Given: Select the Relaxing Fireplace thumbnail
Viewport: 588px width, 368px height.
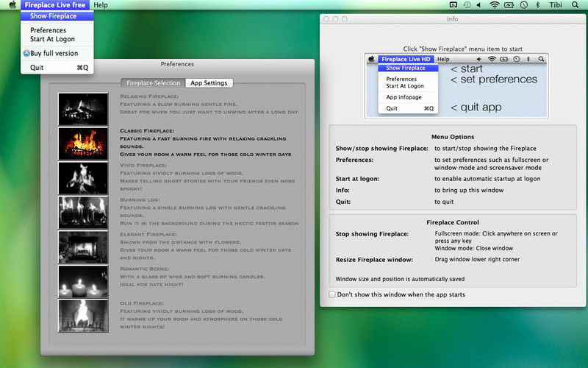Looking at the screenshot, I should (83, 109).
